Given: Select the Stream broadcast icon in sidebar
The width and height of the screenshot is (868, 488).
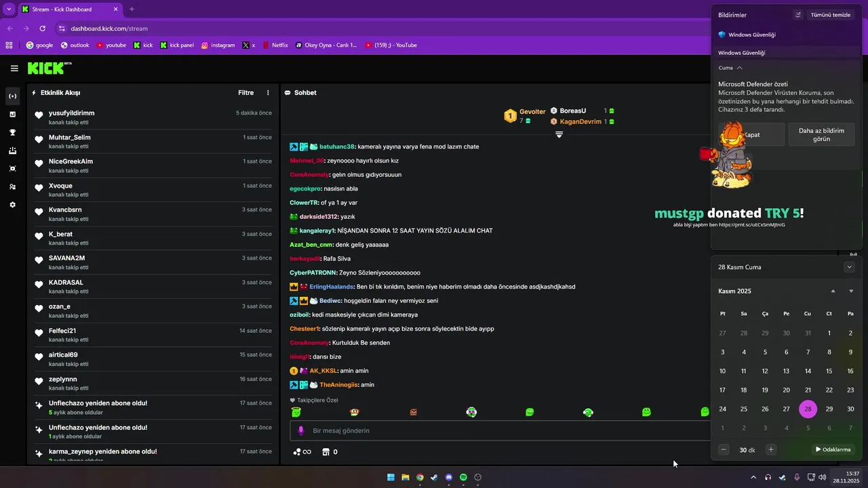Looking at the screenshot, I should [x=12, y=96].
